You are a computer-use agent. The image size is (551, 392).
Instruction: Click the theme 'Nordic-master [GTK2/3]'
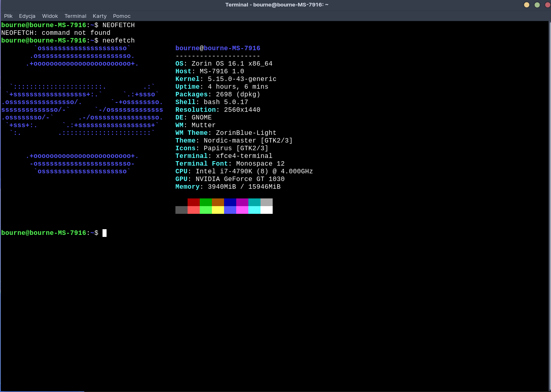tap(248, 141)
